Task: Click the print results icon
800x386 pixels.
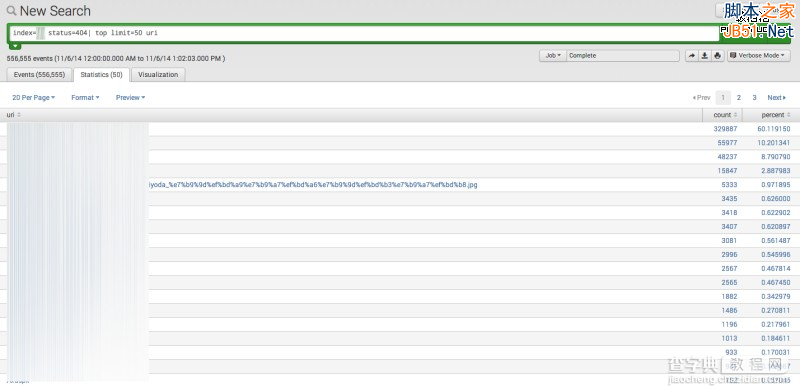Action: click(717, 56)
